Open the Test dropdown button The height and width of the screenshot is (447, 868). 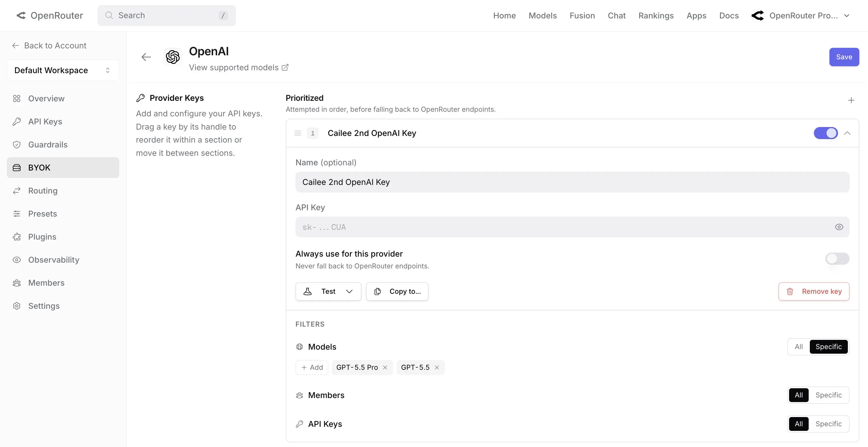(x=328, y=291)
